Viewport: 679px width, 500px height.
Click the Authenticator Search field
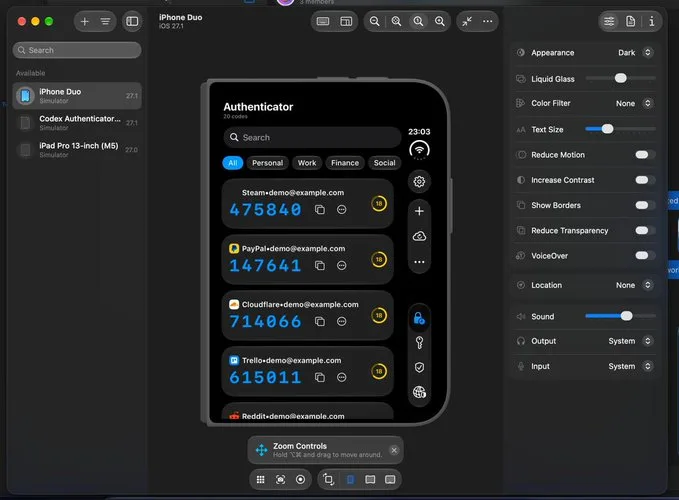pyautogui.click(x=312, y=137)
